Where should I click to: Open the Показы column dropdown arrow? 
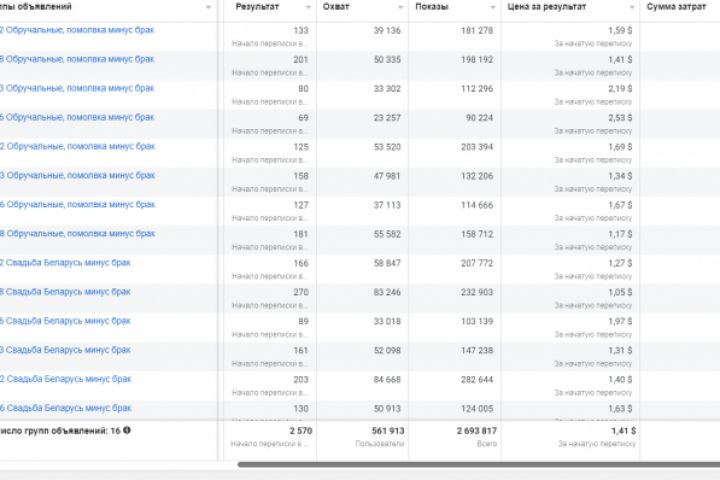493,7
